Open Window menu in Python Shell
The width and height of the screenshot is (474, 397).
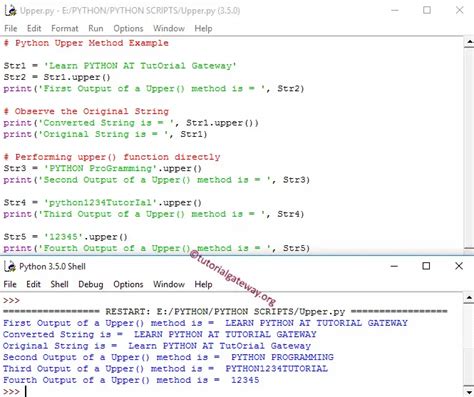[169, 284]
